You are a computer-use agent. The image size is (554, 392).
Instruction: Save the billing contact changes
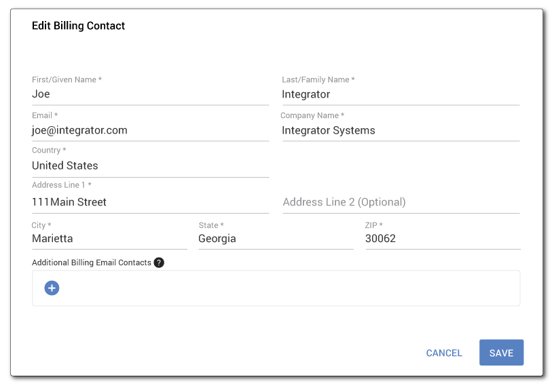click(501, 353)
